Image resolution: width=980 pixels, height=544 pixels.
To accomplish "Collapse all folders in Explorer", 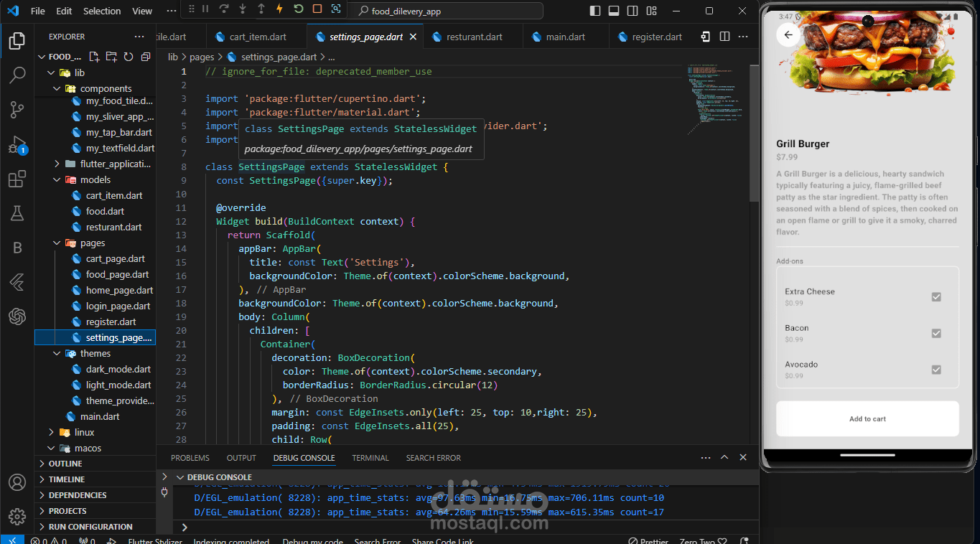I will [x=146, y=57].
